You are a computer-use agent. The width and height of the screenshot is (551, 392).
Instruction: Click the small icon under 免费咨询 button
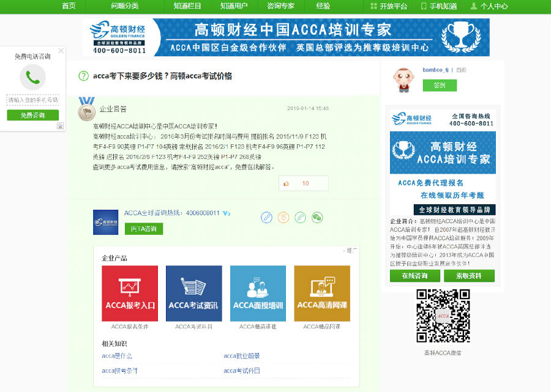61,126
